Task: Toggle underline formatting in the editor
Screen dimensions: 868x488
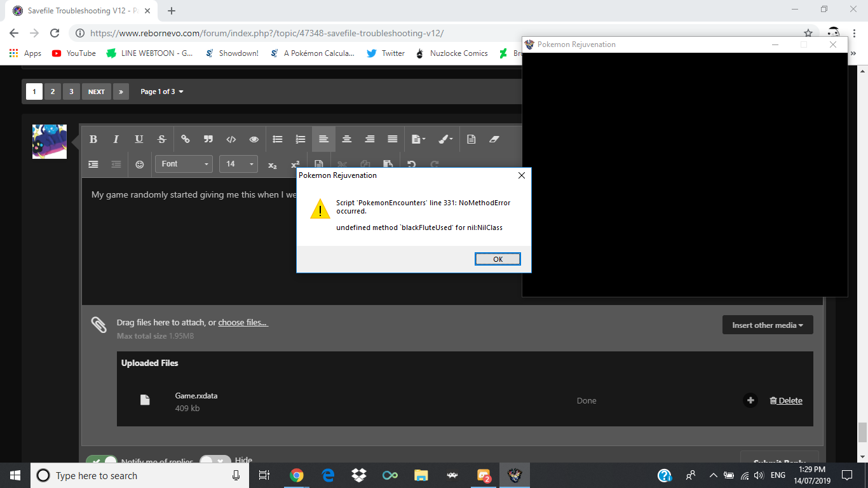Action: pos(139,139)
